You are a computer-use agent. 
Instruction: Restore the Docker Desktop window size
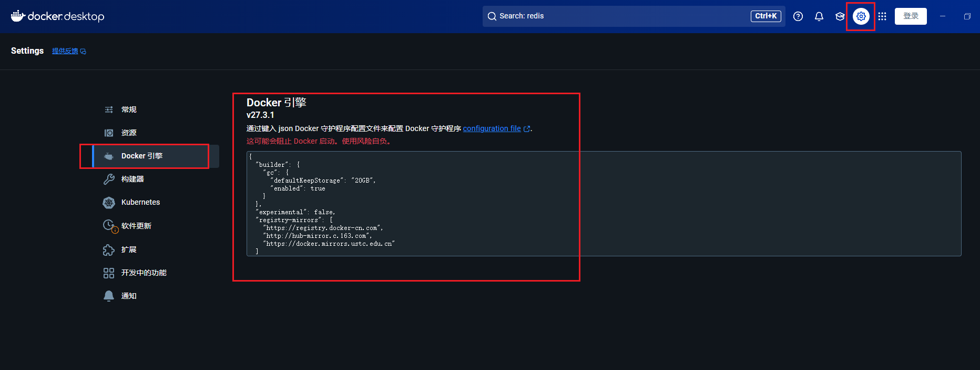(x=967, y=16)
